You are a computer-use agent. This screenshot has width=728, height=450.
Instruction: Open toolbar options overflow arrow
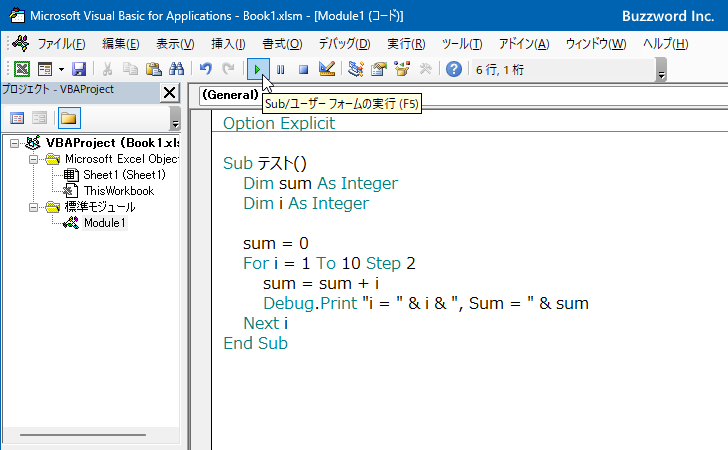click(x=662, y=70)
